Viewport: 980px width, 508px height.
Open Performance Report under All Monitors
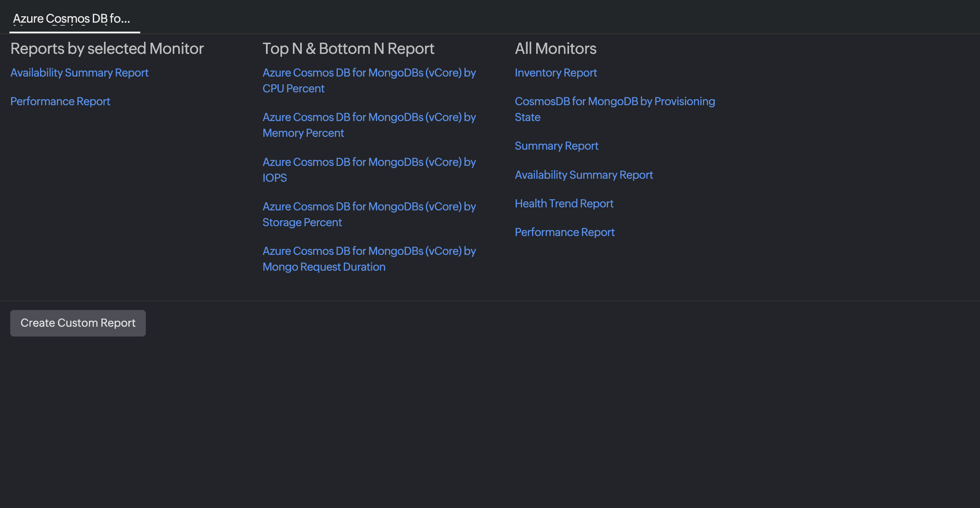(564, 232)
